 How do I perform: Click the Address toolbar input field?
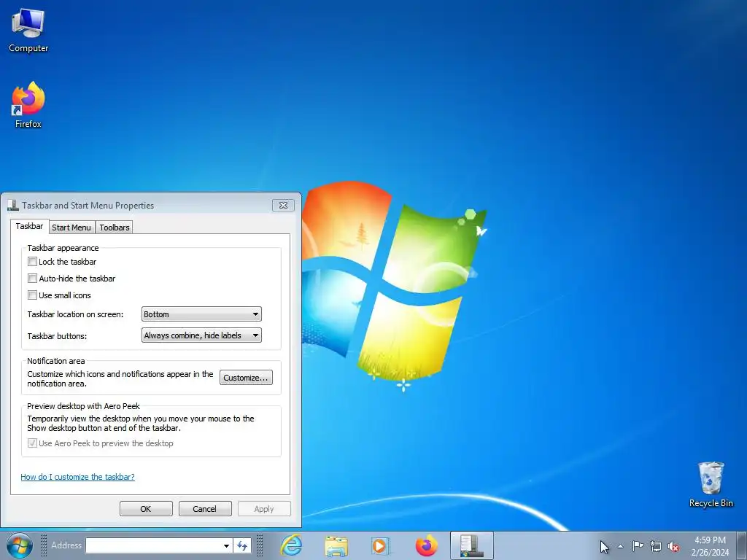point(153,545)
